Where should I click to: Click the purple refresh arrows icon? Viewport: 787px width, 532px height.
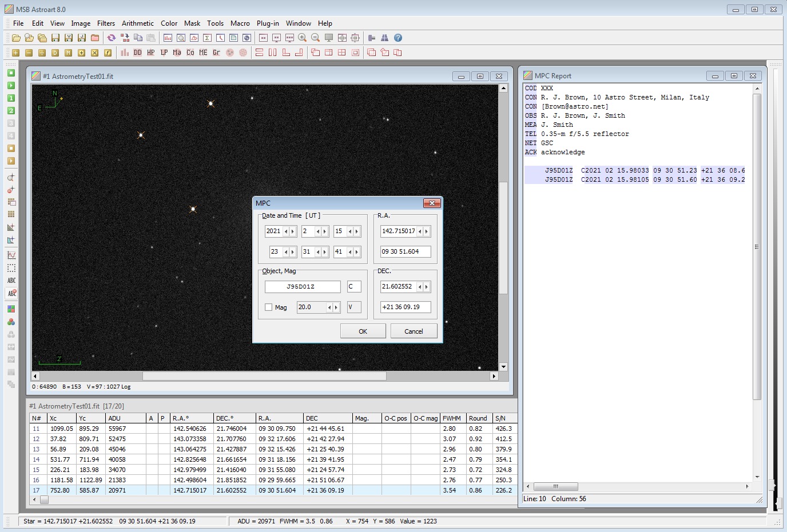tap(112, 38)
